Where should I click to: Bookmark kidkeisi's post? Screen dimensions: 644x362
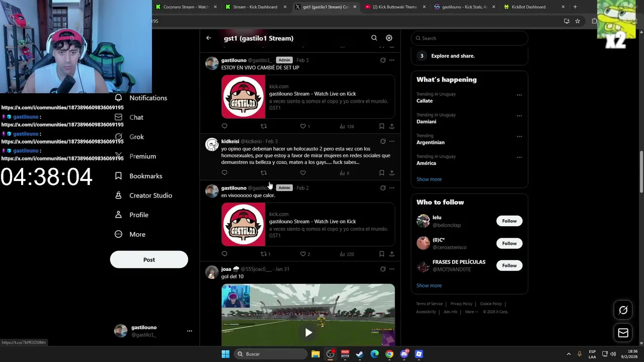(x=382, y=173)
